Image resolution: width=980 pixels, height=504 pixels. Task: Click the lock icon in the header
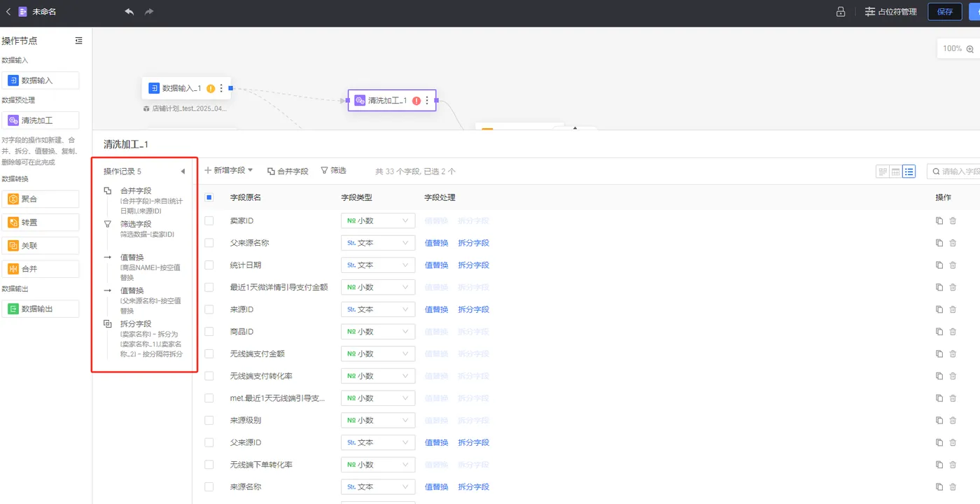point(841,12)
